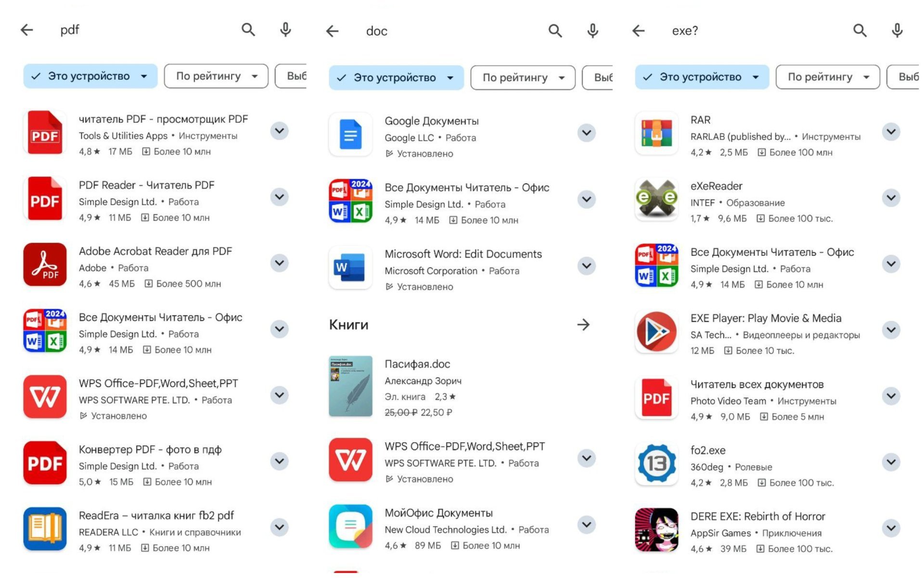
Task: Expand the Google Документы row
Action: click(587, 133)
